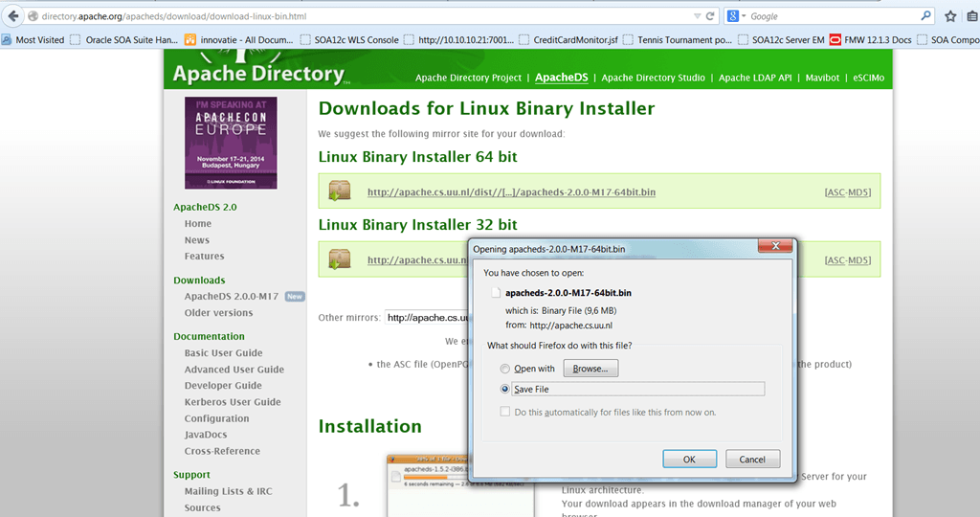Go to the Home sidebar link
980x517 pixels.
point(197,224)
